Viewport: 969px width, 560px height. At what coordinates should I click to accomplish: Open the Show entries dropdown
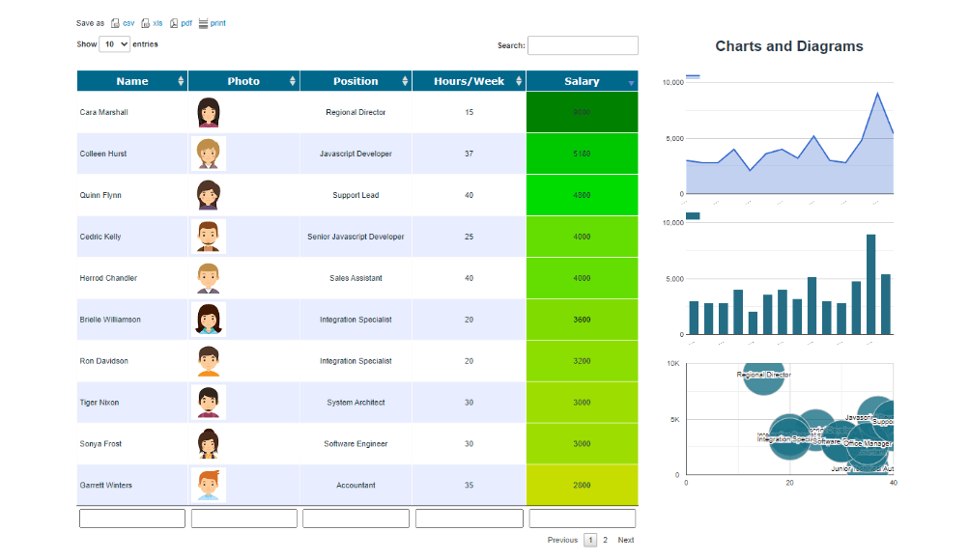coord(114,44)
